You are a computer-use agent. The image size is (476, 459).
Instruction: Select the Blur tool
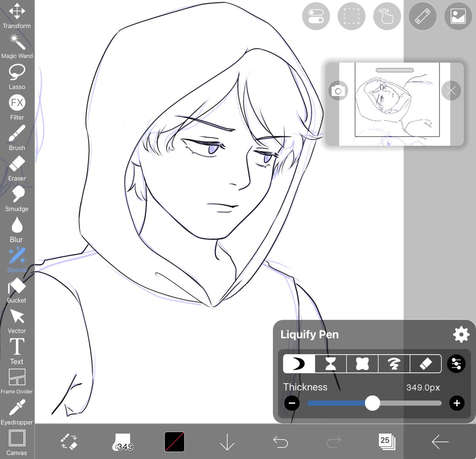(x=17, y=229)
